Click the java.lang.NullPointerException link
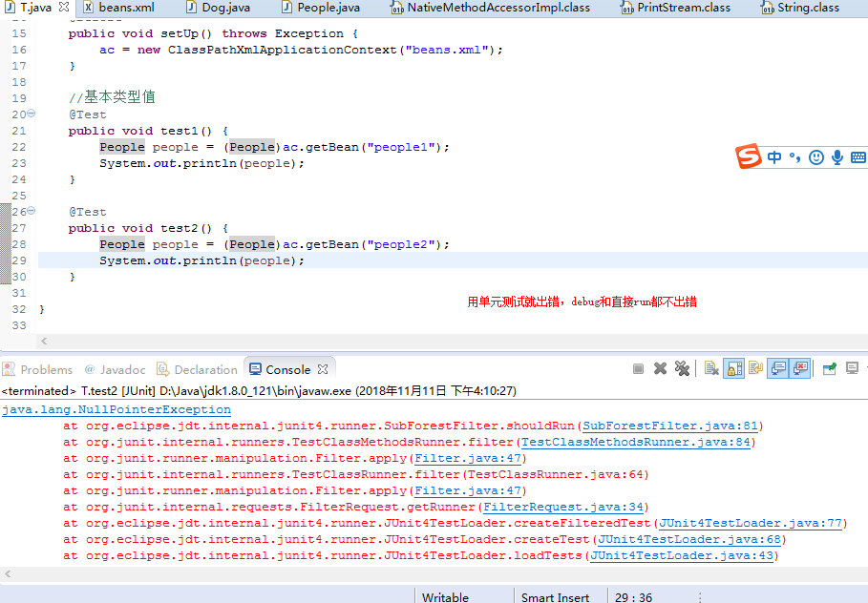Viewport: 868px width, 603px height. (116, 410)
